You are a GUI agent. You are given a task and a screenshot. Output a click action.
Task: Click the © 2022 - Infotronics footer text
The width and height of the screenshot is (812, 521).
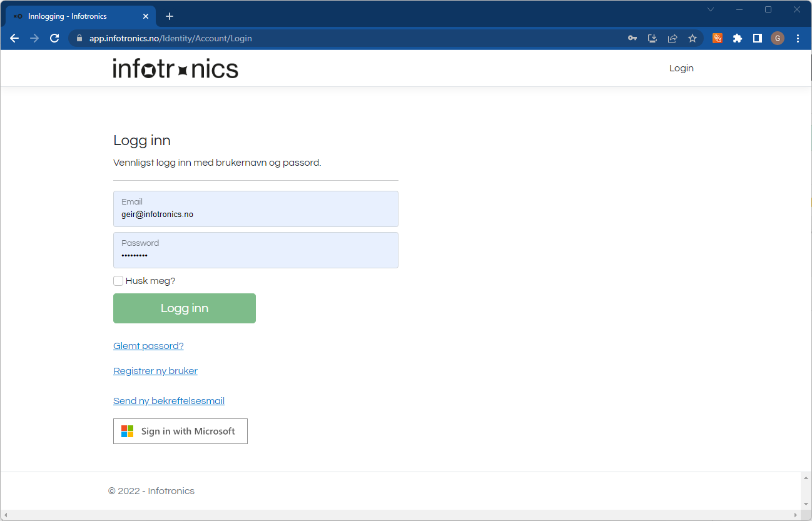pyautogui.click(x=151, y=491)
